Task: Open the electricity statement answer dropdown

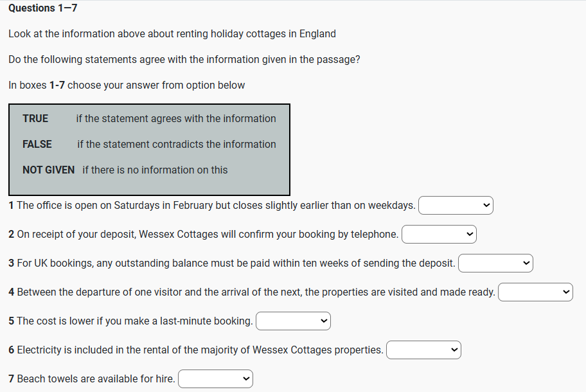Action: pyautogui.click(x=423, y=350)
